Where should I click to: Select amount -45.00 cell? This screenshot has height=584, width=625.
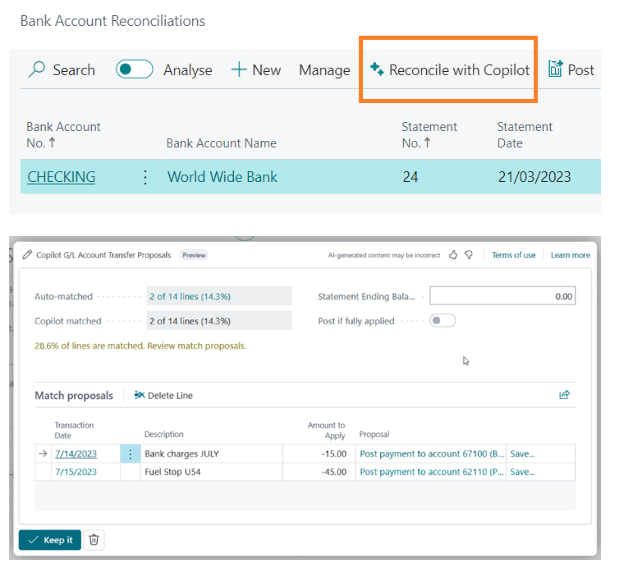[319, 472]
